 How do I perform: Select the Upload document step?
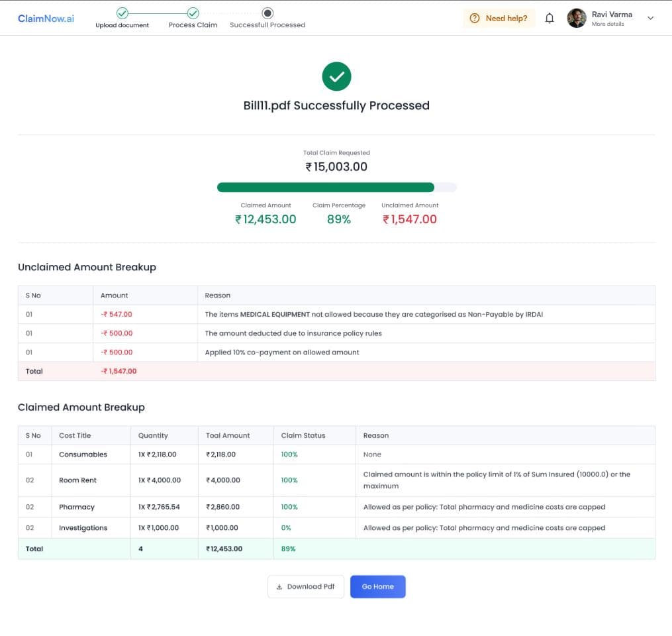[122, 25]
